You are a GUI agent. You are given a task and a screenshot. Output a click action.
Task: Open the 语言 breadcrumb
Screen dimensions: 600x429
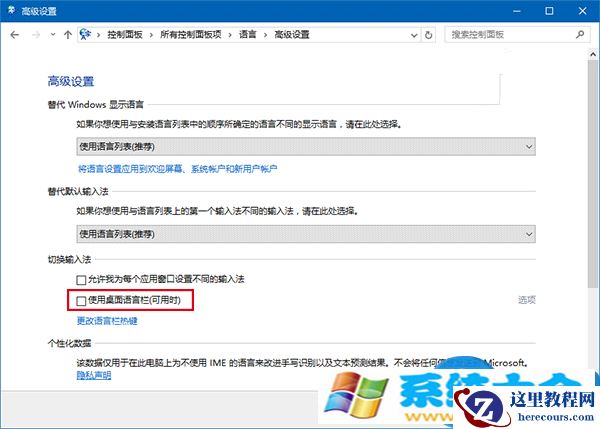[x=248, y=35]
